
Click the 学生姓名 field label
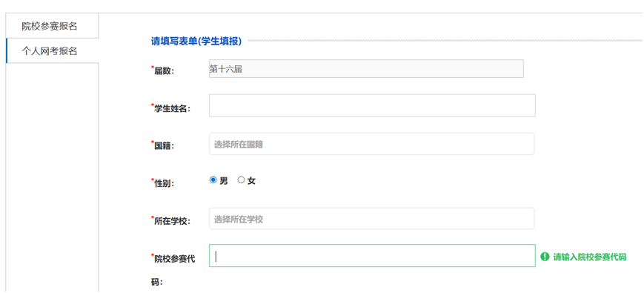[x=171, y=108]
